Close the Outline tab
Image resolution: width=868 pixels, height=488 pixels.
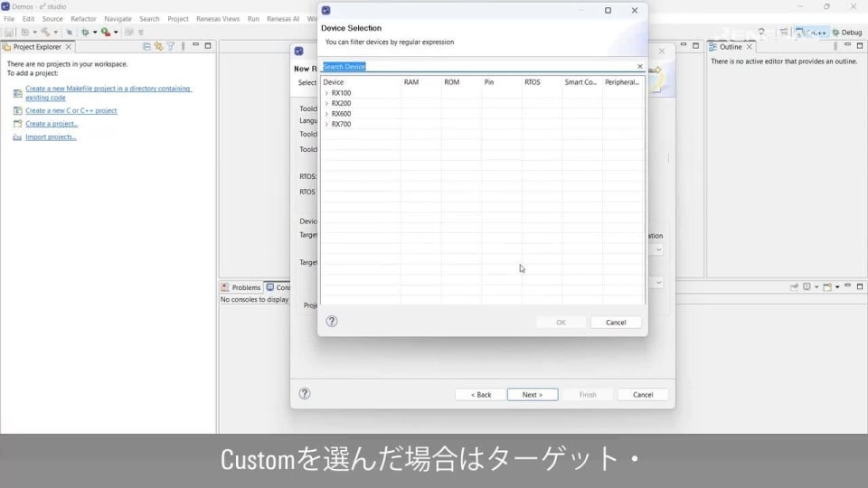[x=749, y=47]
